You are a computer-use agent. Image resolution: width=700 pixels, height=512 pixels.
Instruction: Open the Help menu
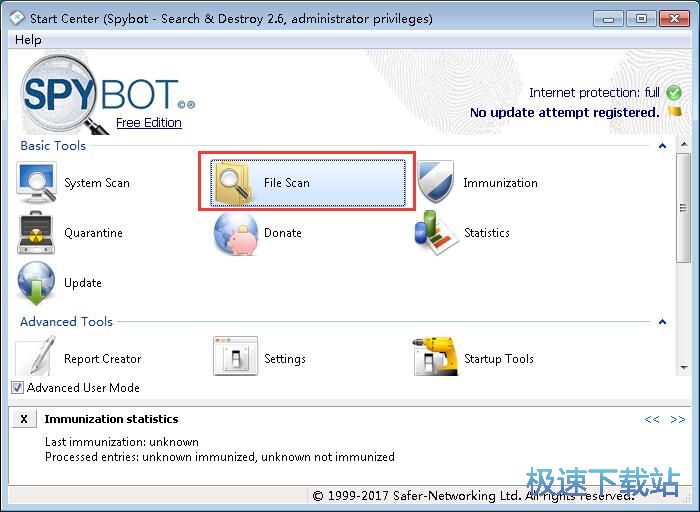coord(28,40)
